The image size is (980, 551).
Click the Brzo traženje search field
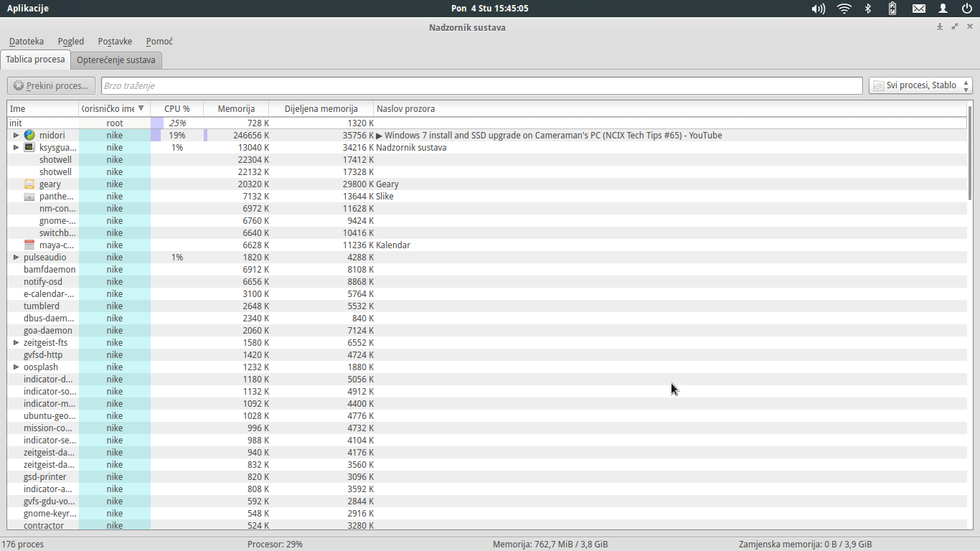(x=481, y=85)
